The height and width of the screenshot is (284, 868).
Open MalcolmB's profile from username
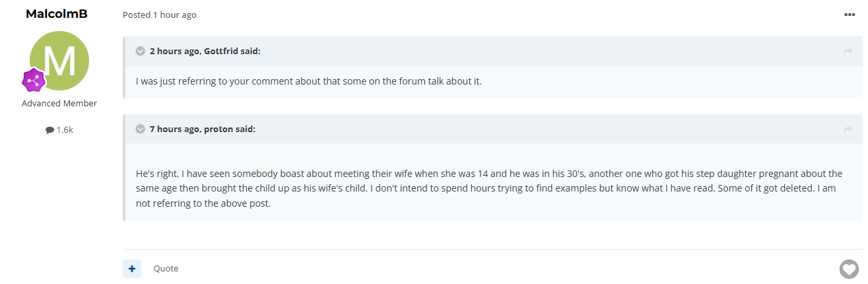57,14
